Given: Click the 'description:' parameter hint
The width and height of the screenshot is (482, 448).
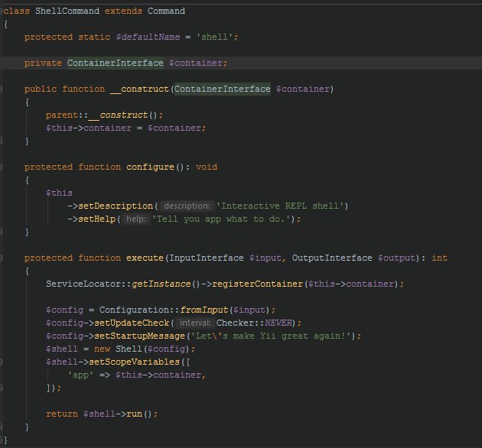Looking at the screenshot, I should click(x=187, y=206).
